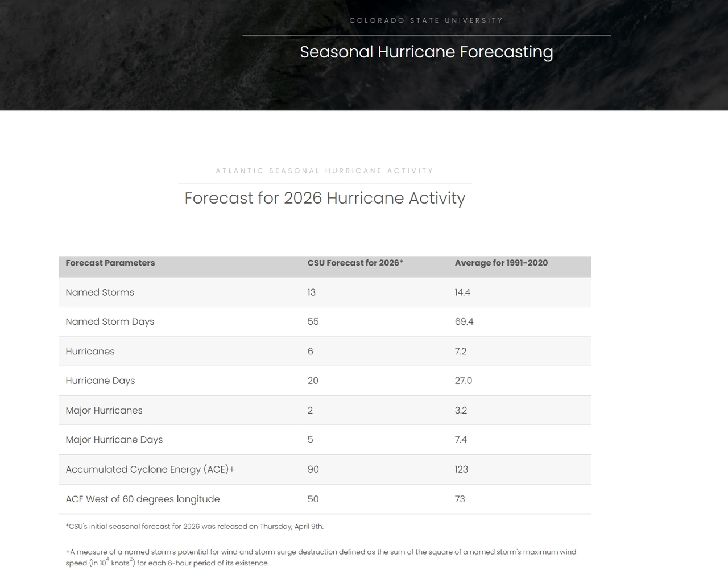Select the Major Hurricanes row label
This screenshot has width=728, height=583.
[104, 410]
